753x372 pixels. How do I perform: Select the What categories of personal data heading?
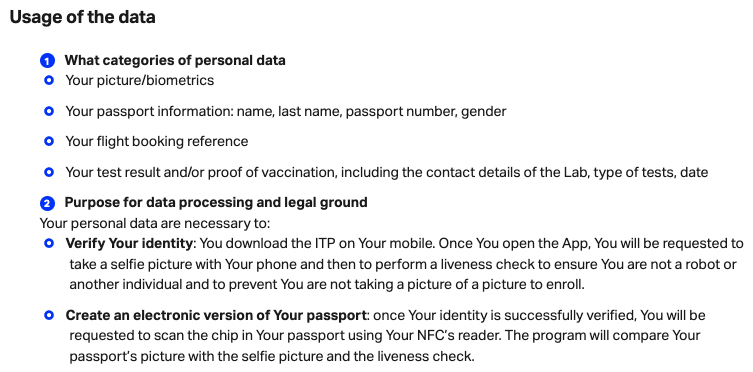[x=175, y=60]
